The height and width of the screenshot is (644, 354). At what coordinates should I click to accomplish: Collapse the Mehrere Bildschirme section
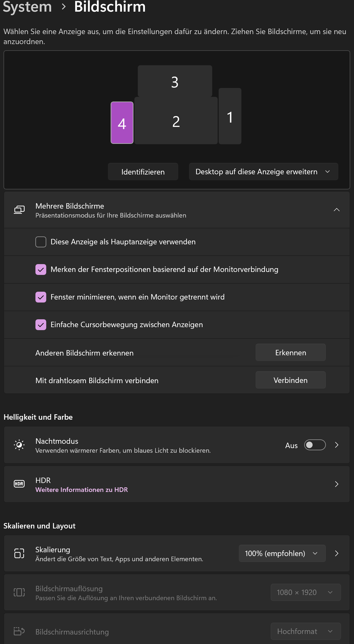pyautogui.click(x=337, y=210)
